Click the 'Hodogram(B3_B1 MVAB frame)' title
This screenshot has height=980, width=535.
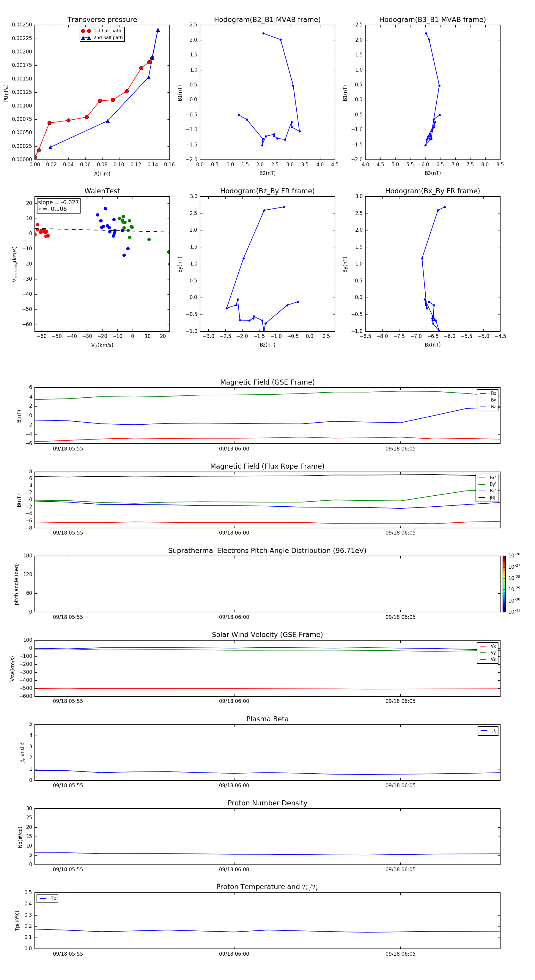tap(432, 20)
